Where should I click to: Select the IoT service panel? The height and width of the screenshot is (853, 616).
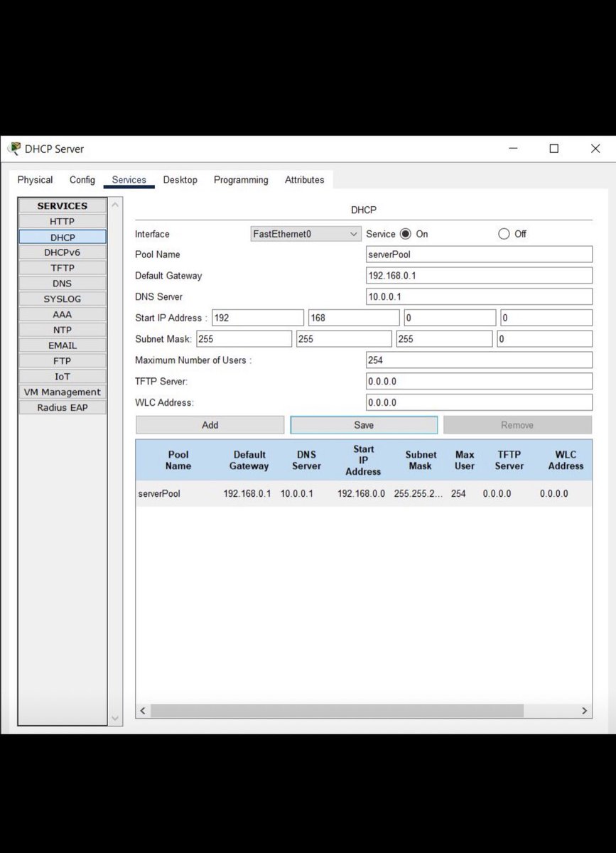point(62,376)
